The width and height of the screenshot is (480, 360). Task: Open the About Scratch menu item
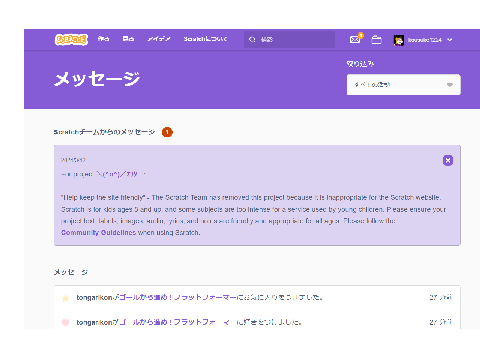coord(205,39)
